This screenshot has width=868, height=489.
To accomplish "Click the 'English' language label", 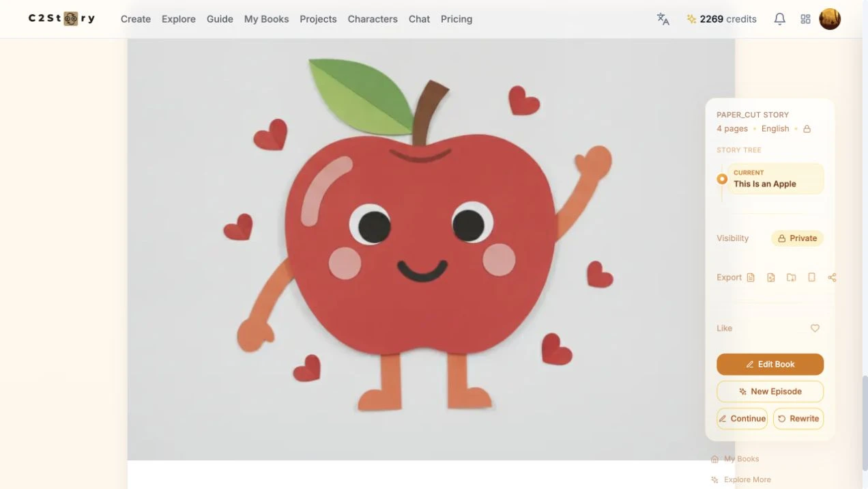I will coord(775,128).
